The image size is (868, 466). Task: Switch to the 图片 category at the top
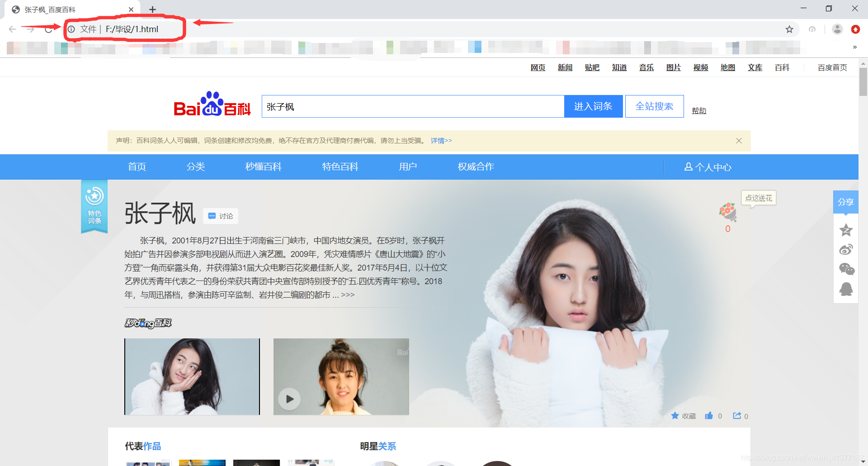(673, 67)
